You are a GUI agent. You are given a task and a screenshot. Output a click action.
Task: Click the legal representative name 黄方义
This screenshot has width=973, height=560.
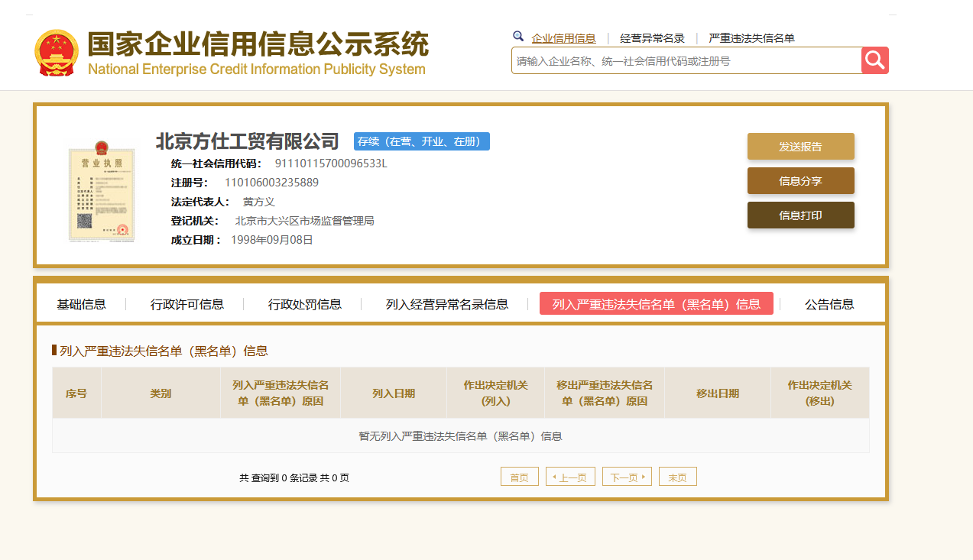[258, 202]
